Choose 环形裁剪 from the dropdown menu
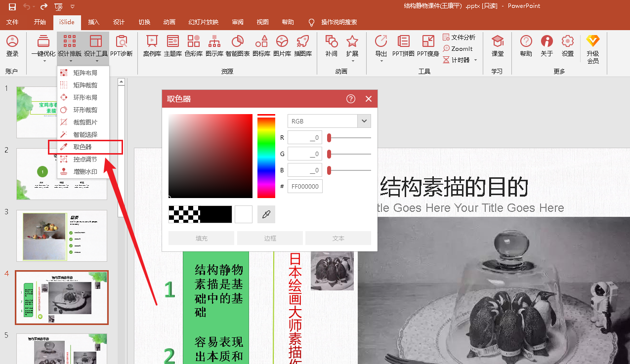 tap(83, 110)
